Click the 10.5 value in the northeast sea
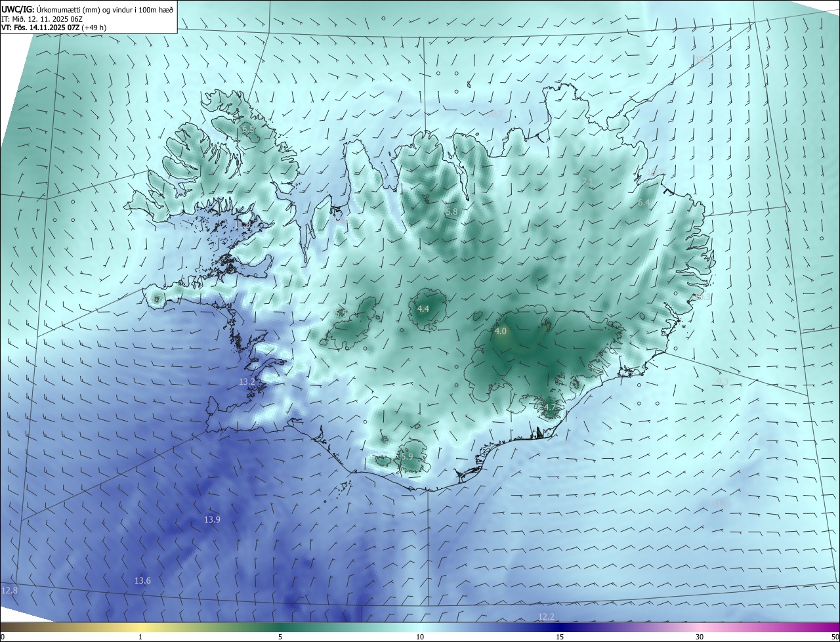 pyautogui.click(x=703, y=60)
